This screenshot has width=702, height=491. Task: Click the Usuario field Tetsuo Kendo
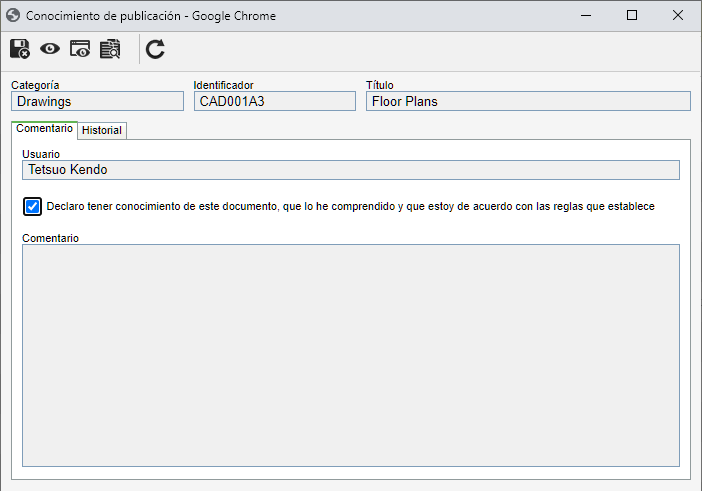tap(351, 170)
